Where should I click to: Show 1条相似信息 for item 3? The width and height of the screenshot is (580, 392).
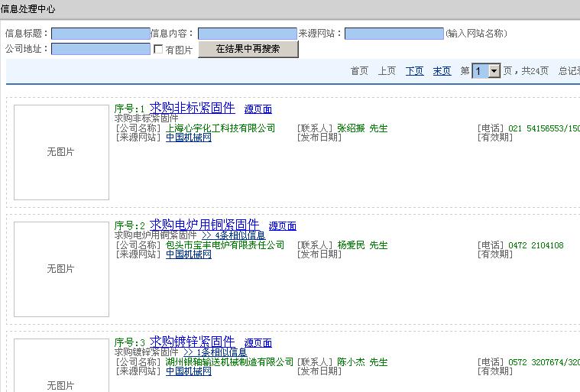[x=215, y=352]
